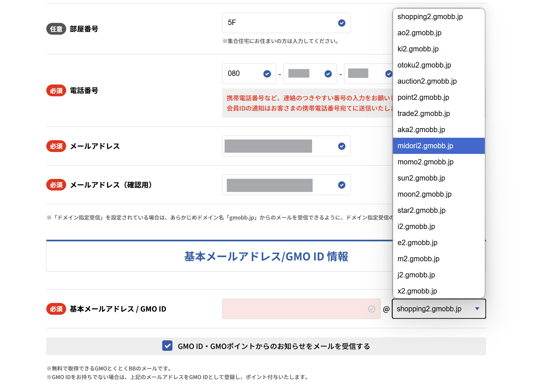Click the 基本メールアドレス / GMO ID input field
The height and width of the screenshot is (392, 534).
pos(301,309)
